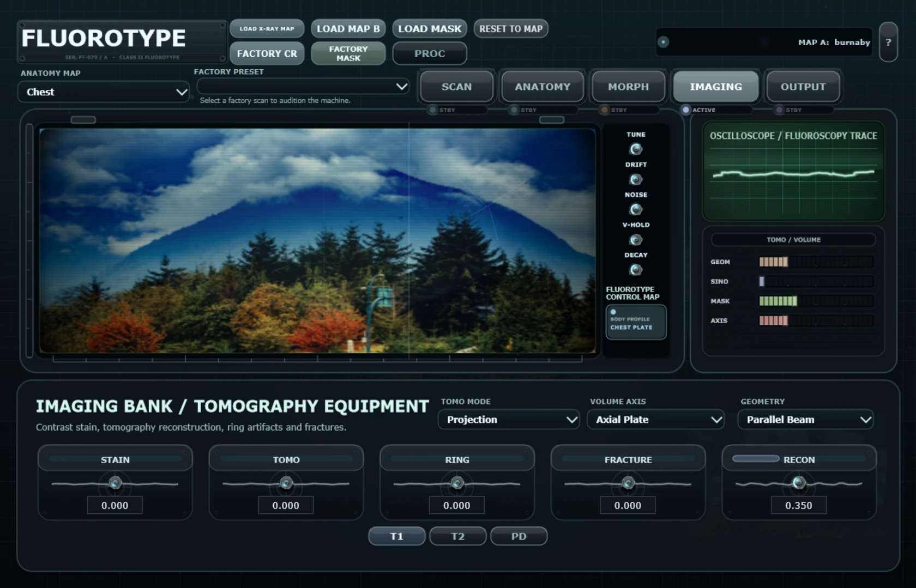Click the V-HOLD knob
The image size is (916, 588).
pos(636,240)
